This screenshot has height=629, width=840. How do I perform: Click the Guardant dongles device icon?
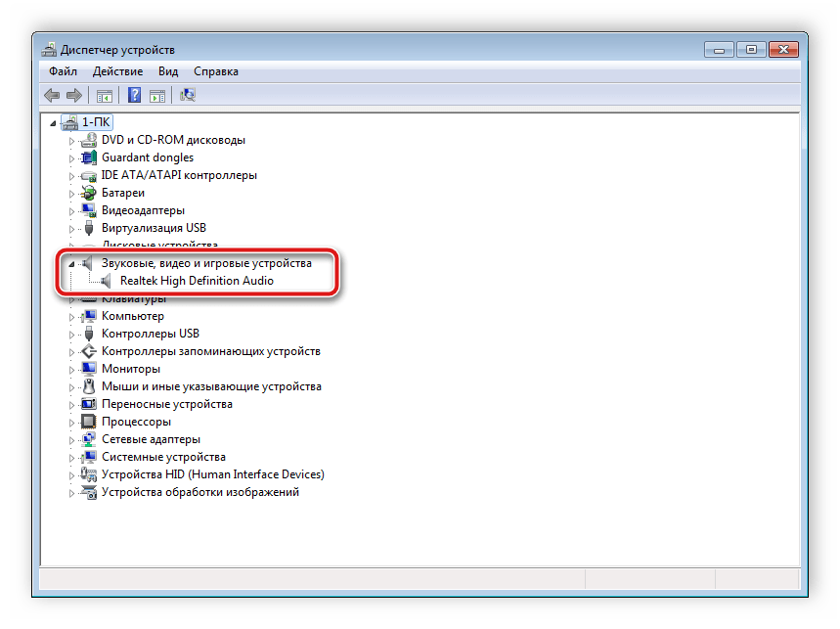pos(90,157)
